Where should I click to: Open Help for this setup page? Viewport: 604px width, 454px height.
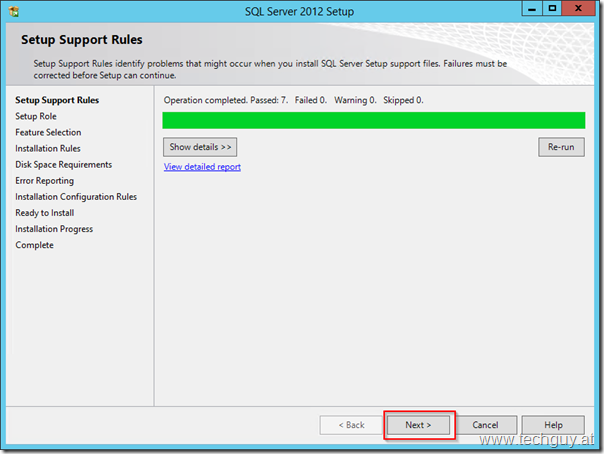(x=553, y=425)
